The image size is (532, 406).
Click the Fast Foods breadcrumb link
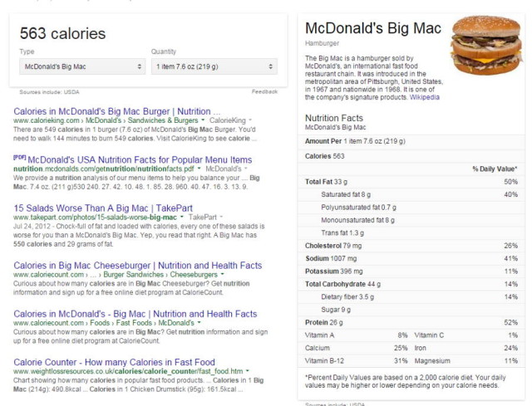tap(134, 323)
